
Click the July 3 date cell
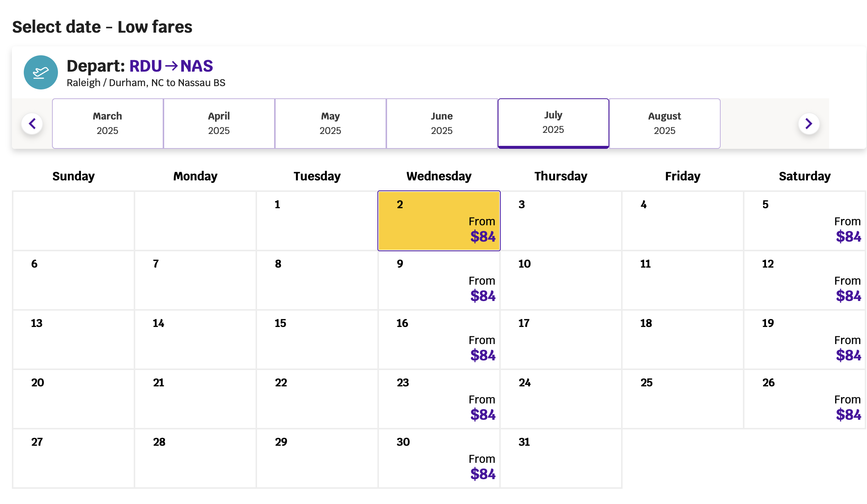tap(561, 221)
